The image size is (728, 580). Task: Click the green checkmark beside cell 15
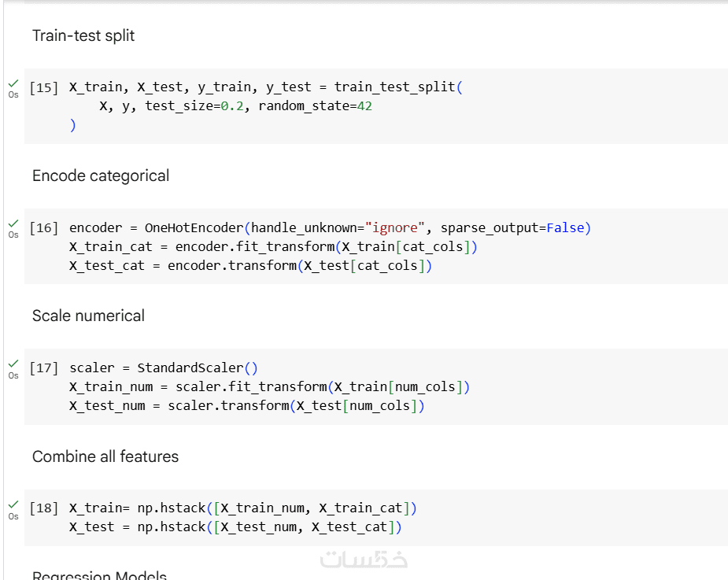tap(13, 83)
